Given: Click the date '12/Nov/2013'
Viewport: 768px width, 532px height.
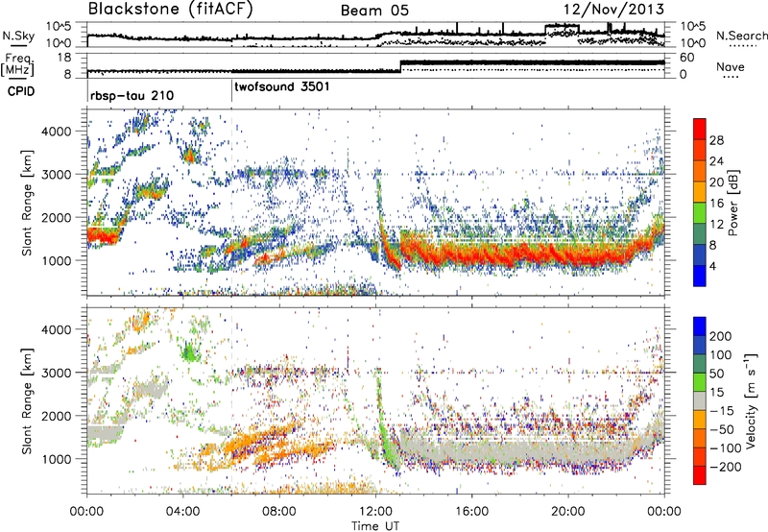Looking at the screenshot, I should pos(614,10).
